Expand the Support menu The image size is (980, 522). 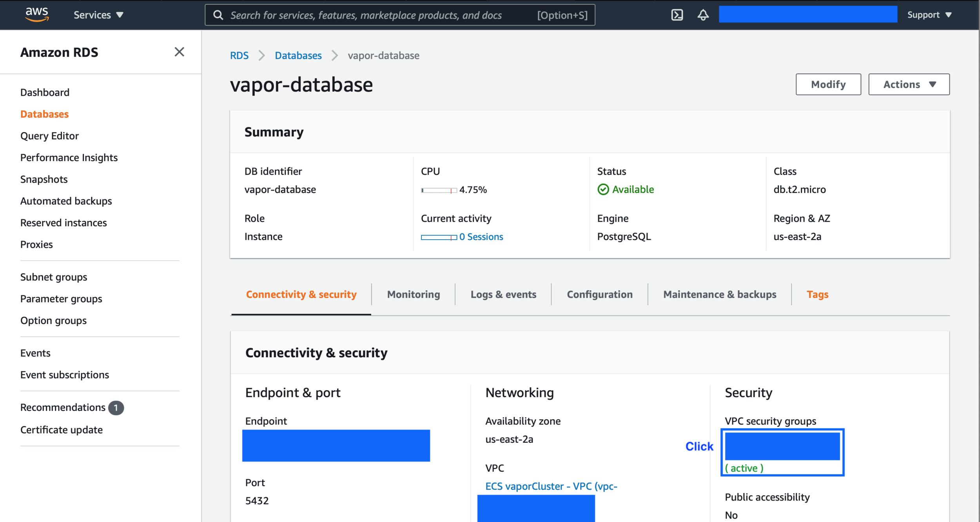click(x=929, y=15)
